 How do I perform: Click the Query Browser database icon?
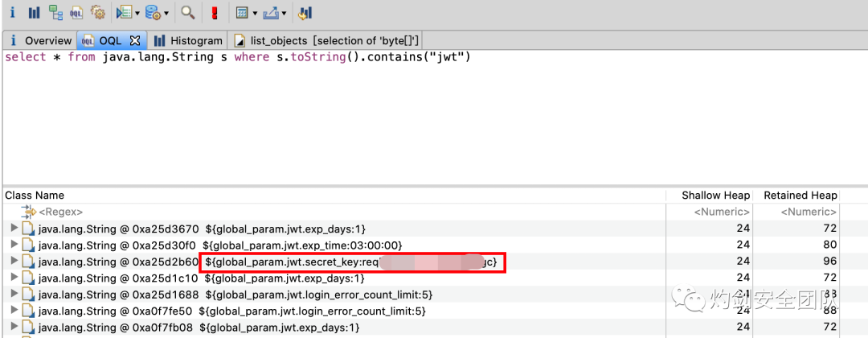tap(152, 12)
